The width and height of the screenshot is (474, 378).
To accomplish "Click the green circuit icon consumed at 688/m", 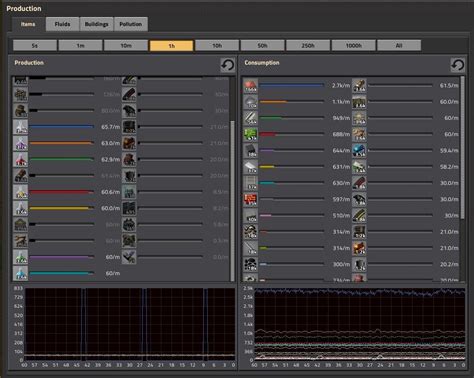I will (250, 134).
